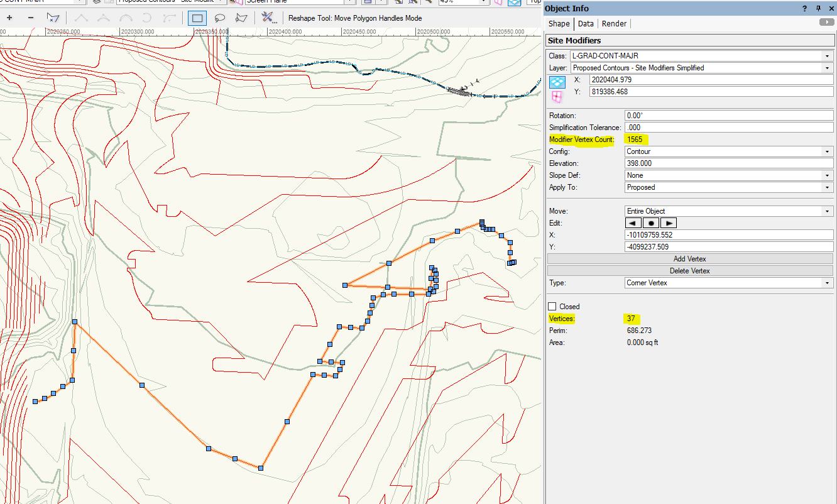Activate the Lasso marquee reshape option

pos(220,18)
